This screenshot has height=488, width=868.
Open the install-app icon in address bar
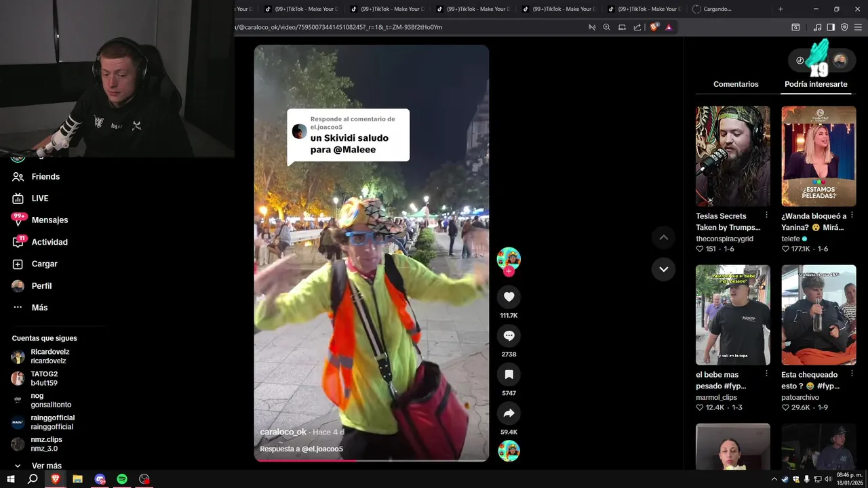pos(622,27)
